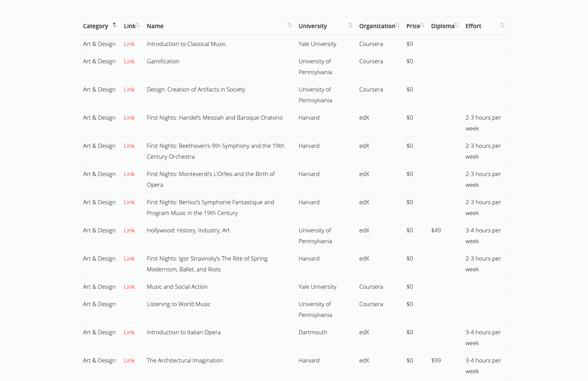Click the Effort header text
The image size is (588, 381).
[x=473, y=26]
